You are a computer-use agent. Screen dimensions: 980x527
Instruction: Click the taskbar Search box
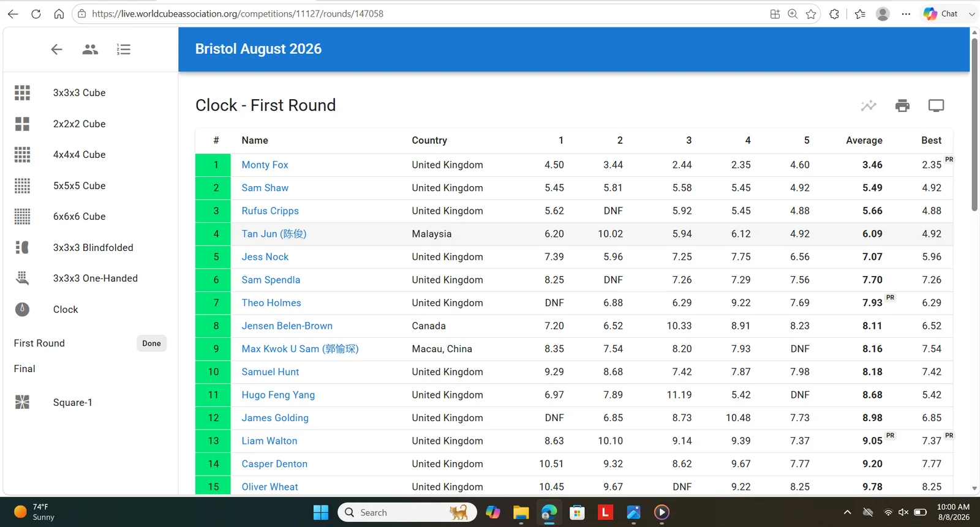tap(407, 512)
